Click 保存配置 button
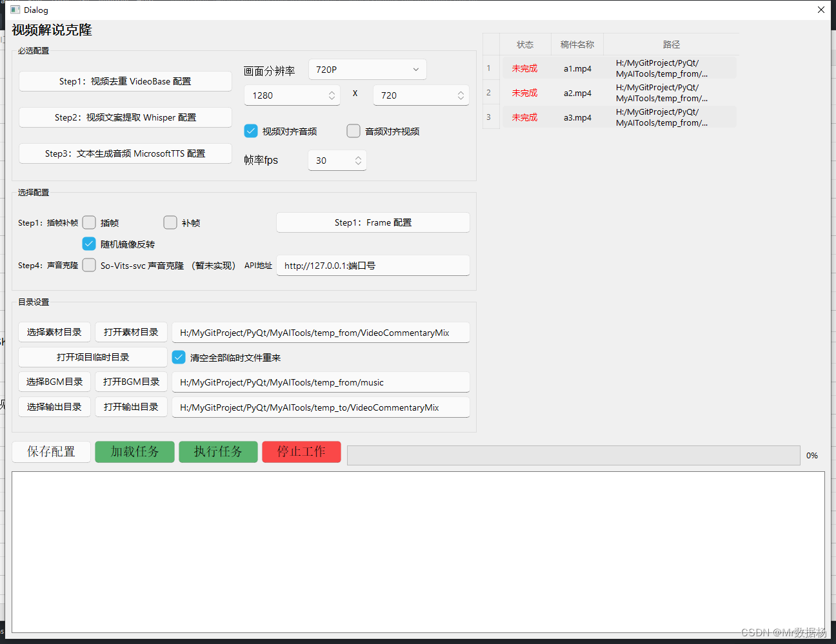This screenshot has width=836, height=644. point(51,452)
